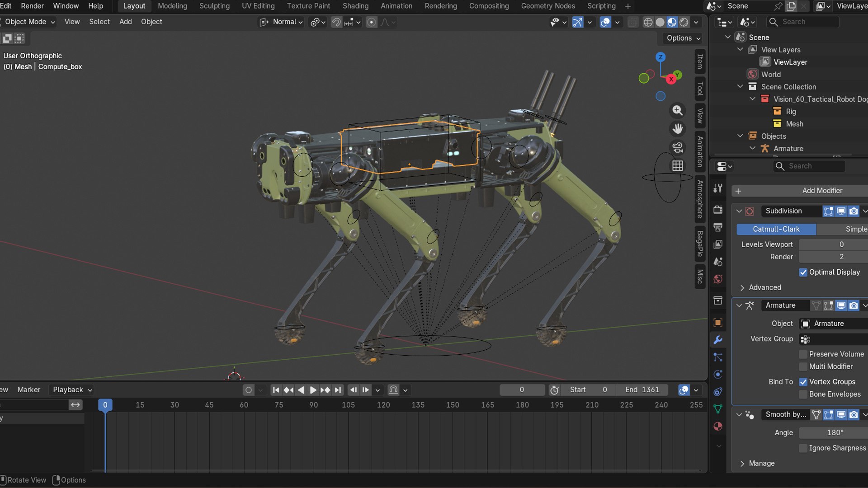Viewport: 868px width, 488px height.
Task: Jump to the next keyframe
Action: 325,390
